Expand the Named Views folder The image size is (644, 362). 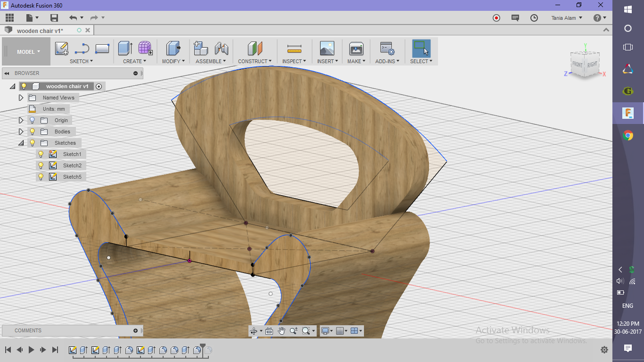21,98
